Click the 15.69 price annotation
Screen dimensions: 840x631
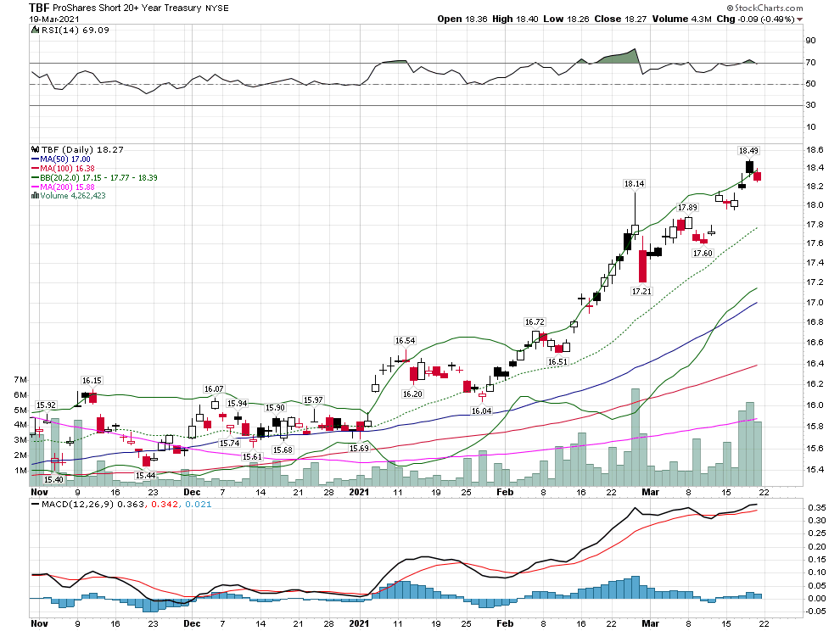coord(360,449)
